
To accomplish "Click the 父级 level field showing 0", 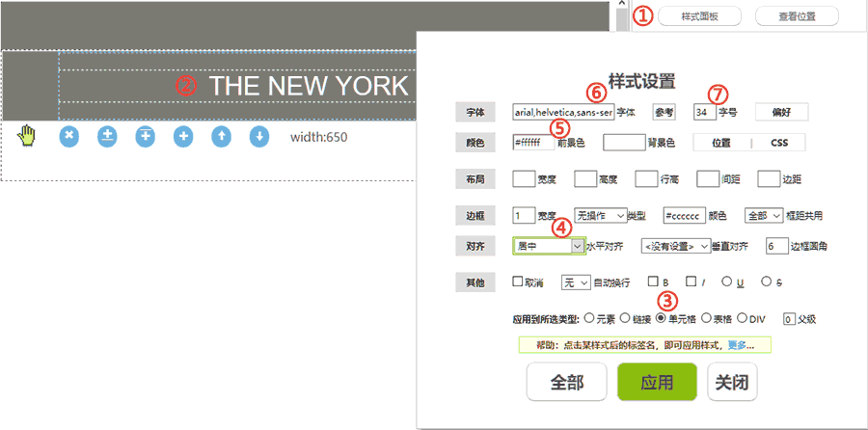I will (x=789, y=319).
